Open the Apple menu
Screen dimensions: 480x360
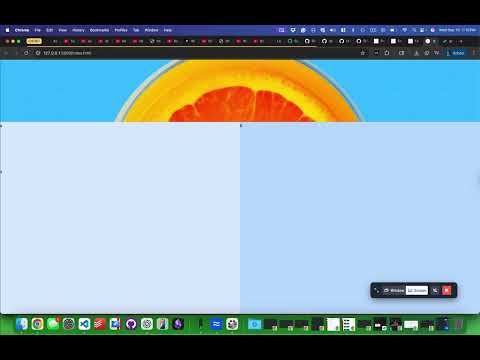[x=7, y=30]
